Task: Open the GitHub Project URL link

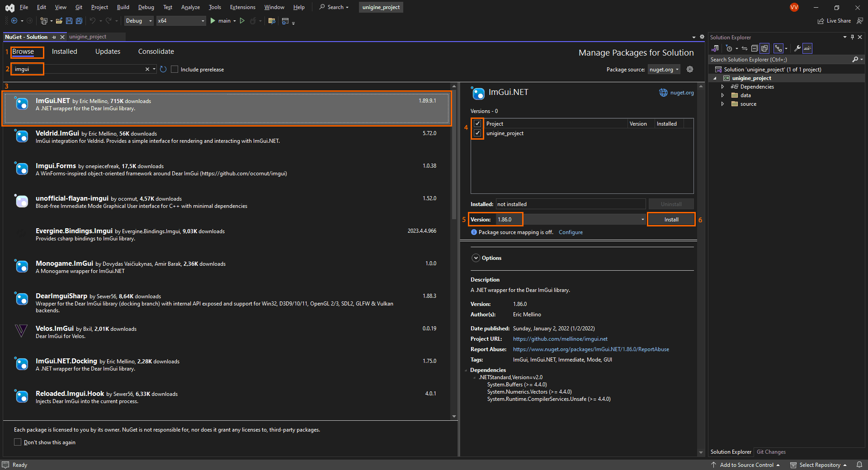Action: pyautogui.click(x=560, y=339)
